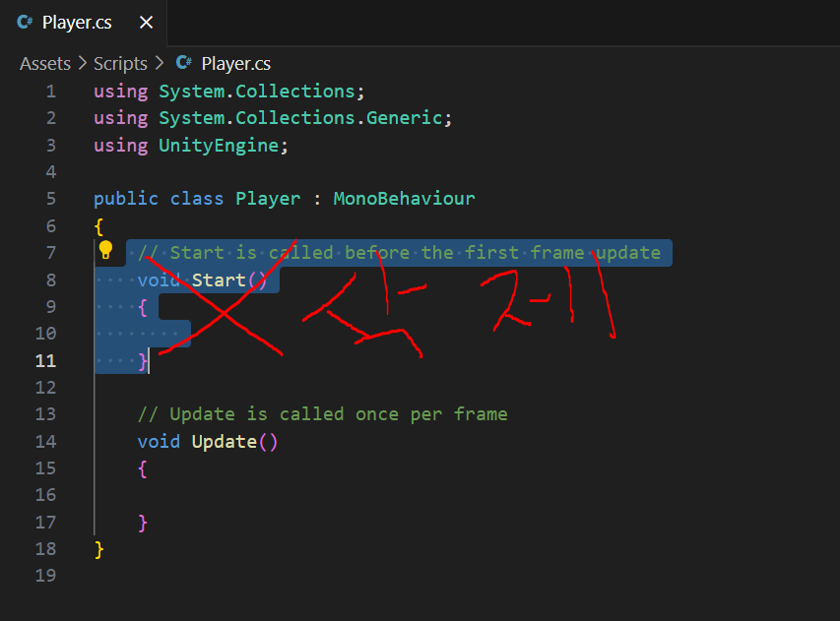Click the public keyword on line 5

[x=126, y=199]
